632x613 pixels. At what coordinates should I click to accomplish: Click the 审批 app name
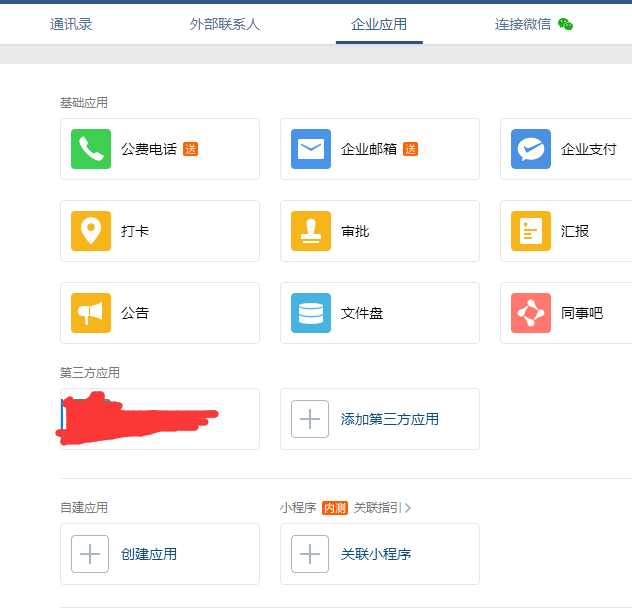(x=355, y=231)
